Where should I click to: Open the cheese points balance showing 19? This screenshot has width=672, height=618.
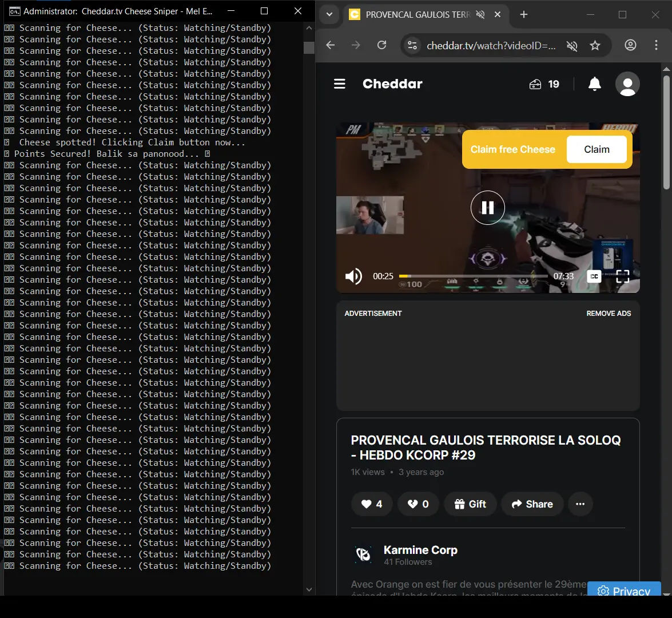point(544,84)
